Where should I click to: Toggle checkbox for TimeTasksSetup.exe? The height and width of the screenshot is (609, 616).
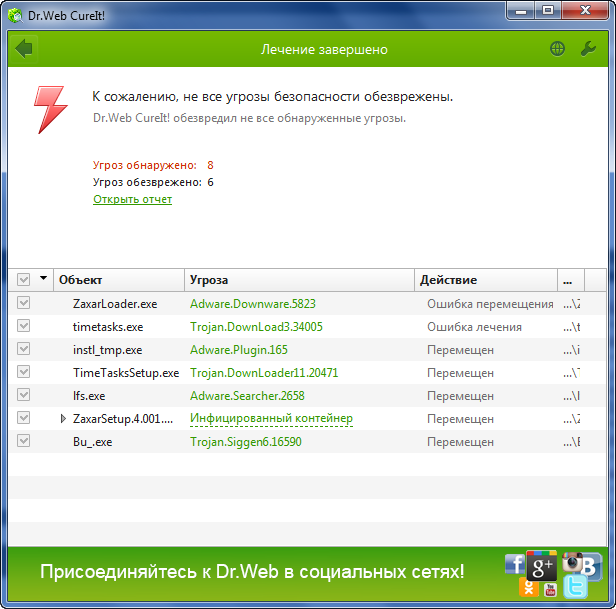(x=24, y=372)
